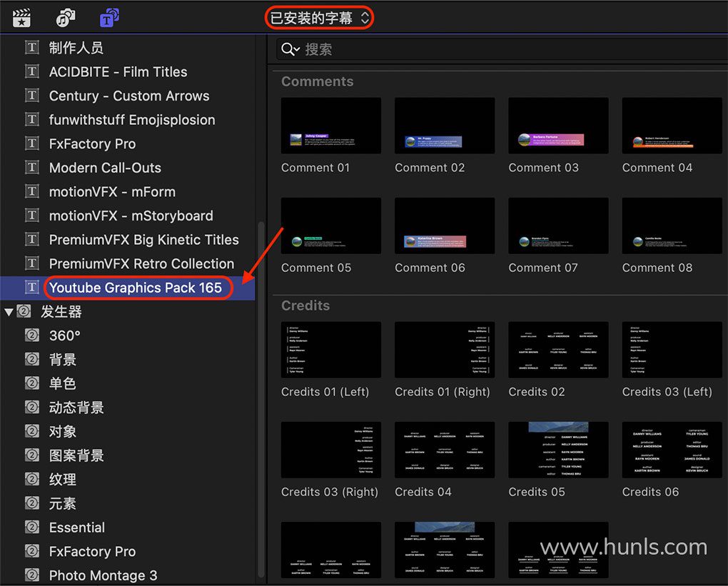Viewport: 728px width, 586px height.
Task: Click the title icon beside ACIDBITE - Film Titles
Action: coord(31,71)
